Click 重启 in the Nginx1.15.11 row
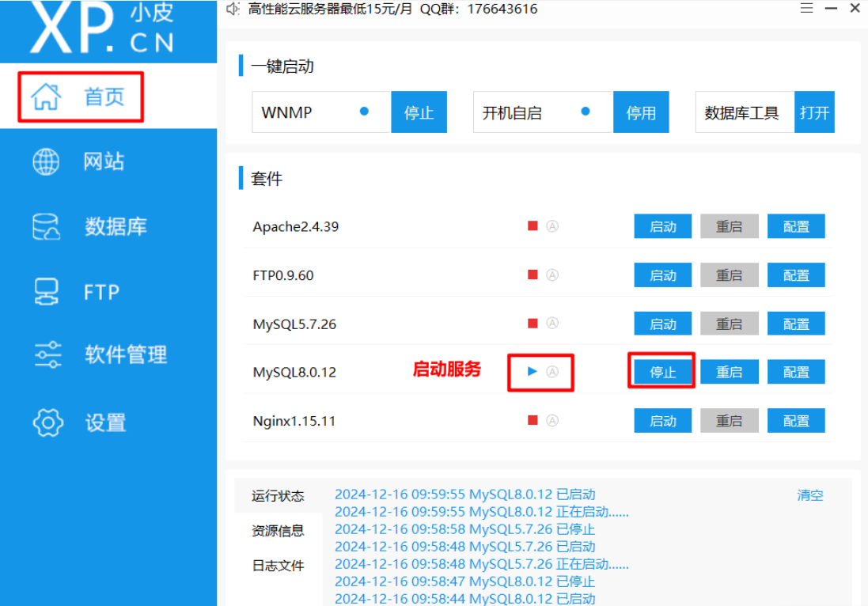Viewport: 868px width, 606px height. pos(729,421)
